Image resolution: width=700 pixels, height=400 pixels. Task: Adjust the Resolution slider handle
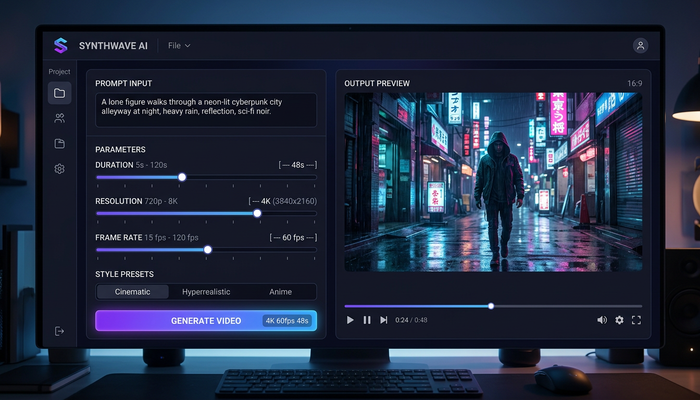[x=257, y=213]
